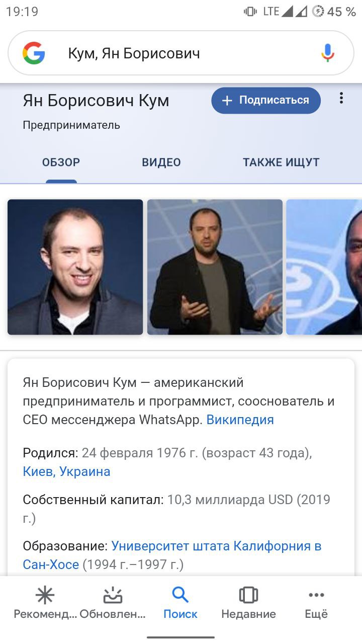Switch to the ТАКЖЕ ИЩУТ tab
This screenshot has width=362, height=644.
coord(281,163)
